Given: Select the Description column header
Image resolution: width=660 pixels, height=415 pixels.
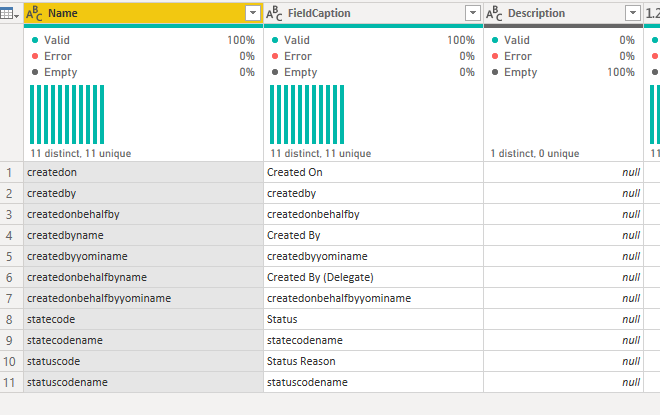Looking at the screenshot, I should [564, 13].
